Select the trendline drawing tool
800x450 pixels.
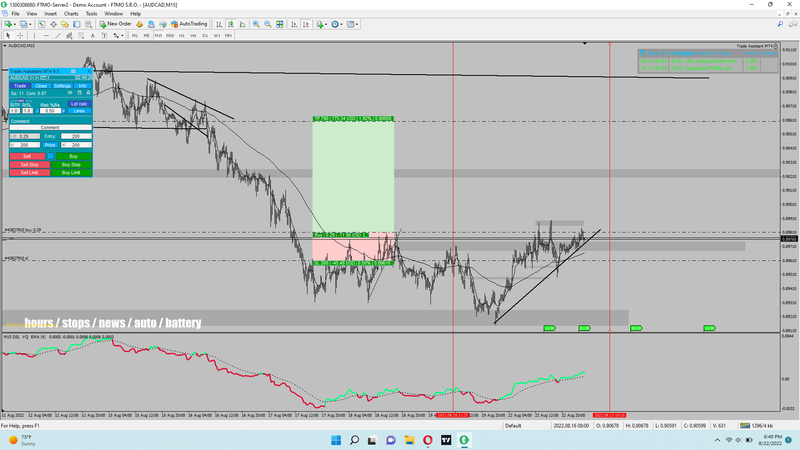point(58,35)
